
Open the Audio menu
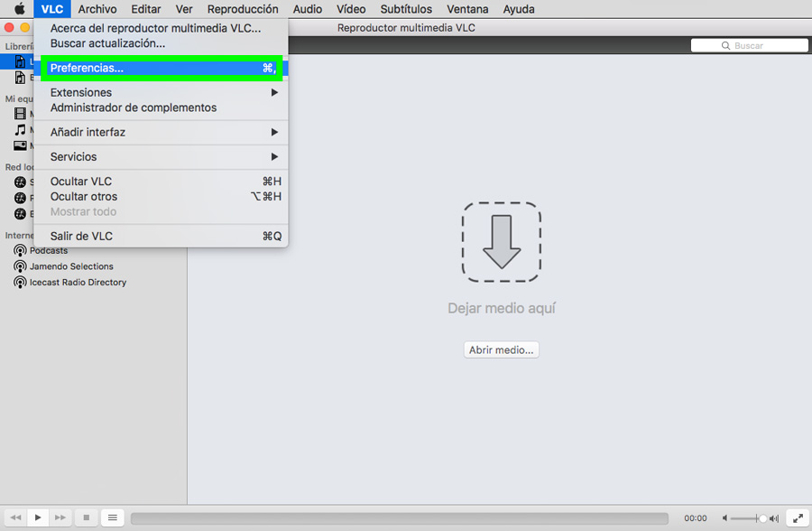click(308, 9)
